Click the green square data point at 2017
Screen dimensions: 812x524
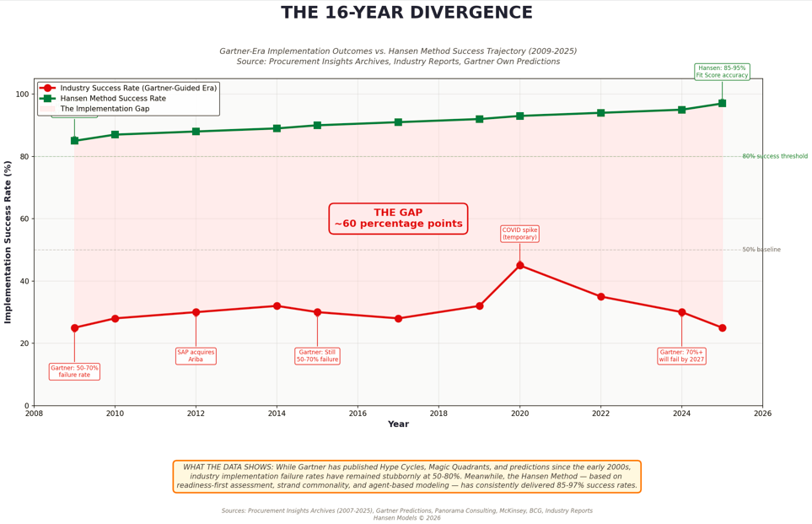(x=398, y=122)
